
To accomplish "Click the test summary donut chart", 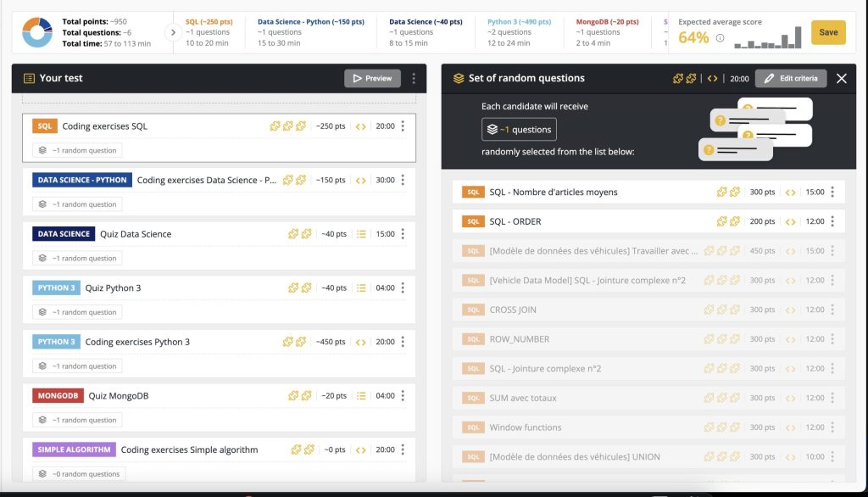I will pyautogui.click(x=37, y=32).
